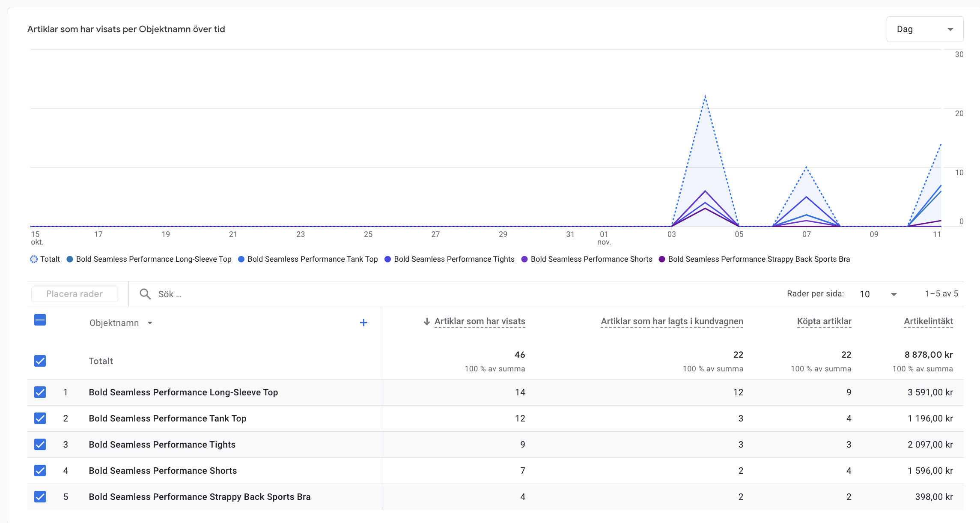Click Placera rader button
This screenshot has height=523, width=980.
(73, 293)
